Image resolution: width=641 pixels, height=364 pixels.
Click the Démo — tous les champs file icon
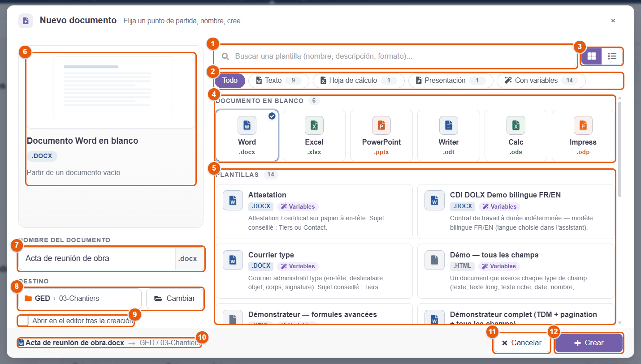point(434,260)
